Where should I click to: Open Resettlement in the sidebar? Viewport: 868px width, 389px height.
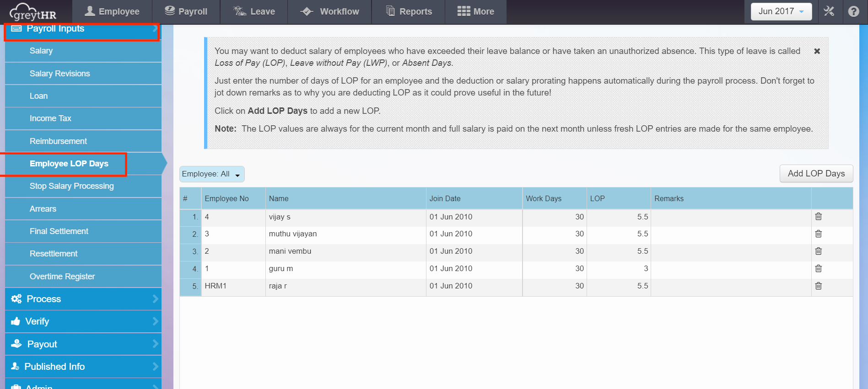coord(83,254)
